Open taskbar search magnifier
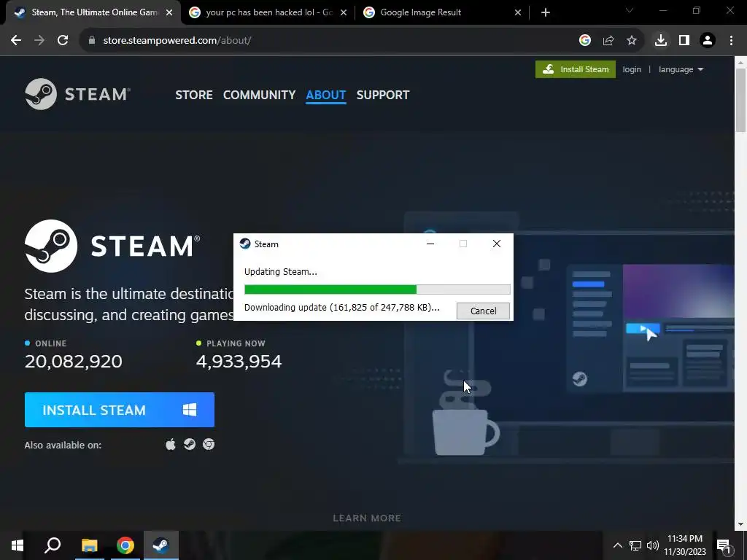Image resolution: width=747 pixels, height=560 pixels. tap(53, 545)
